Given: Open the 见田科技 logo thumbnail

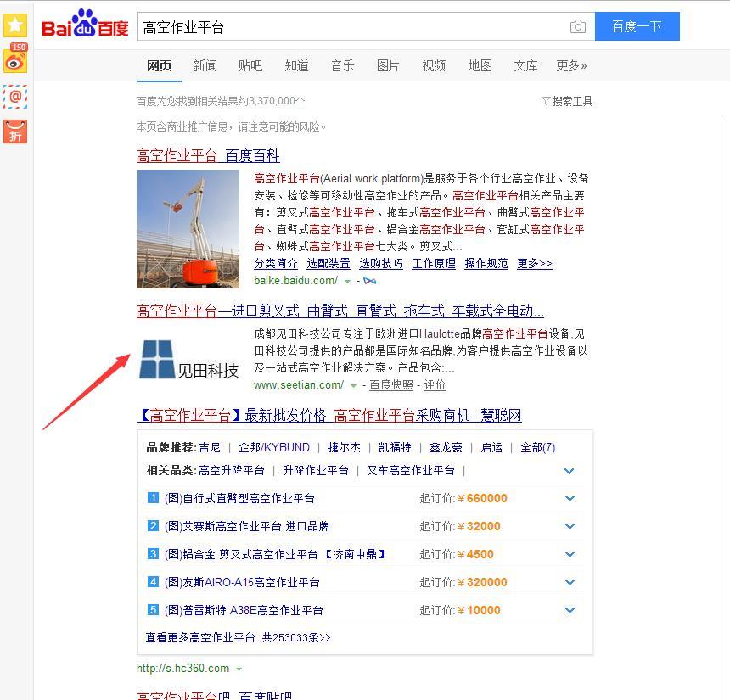Looking at the screenshot, I should [189, 359].
